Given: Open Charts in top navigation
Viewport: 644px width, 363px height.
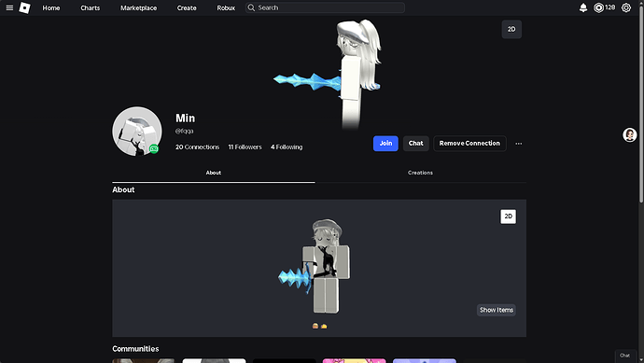Looking at the screenshot, I should [x=90, y=7].
